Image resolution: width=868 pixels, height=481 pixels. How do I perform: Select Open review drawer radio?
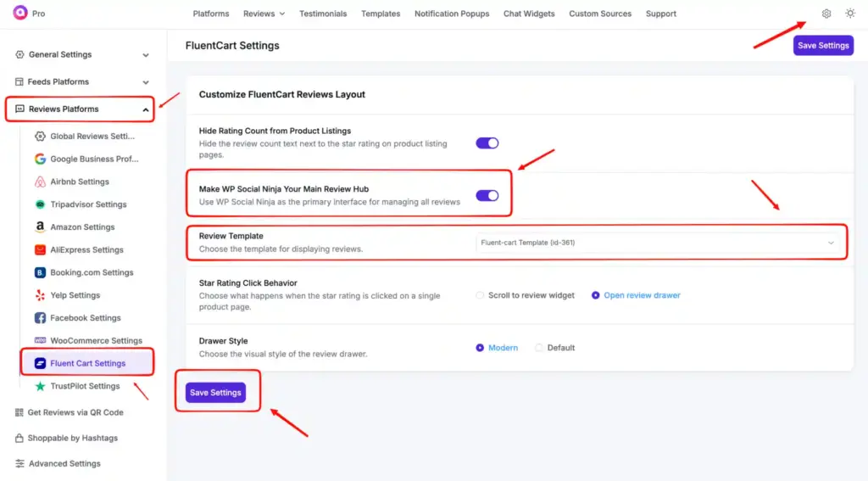coord(595,295)
